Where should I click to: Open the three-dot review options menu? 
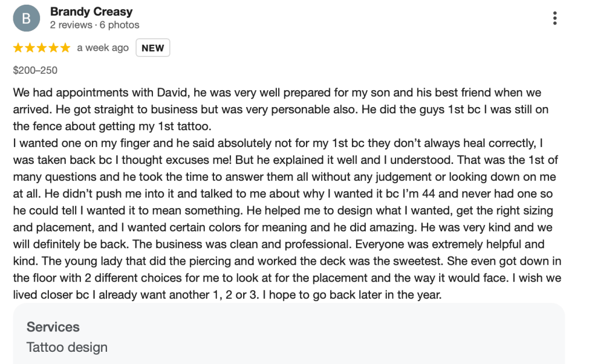click(x=555, y=18)
